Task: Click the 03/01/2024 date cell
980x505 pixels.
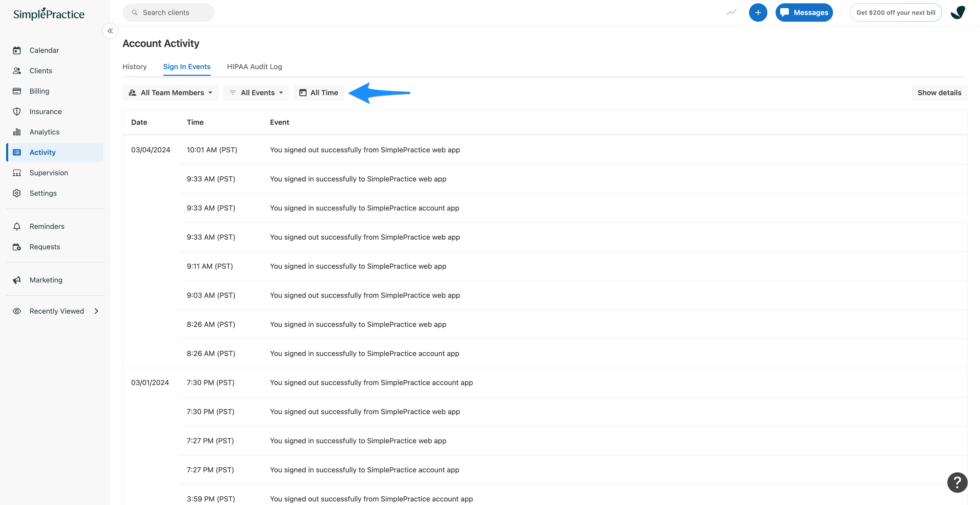Action: [x=150, y=383]
